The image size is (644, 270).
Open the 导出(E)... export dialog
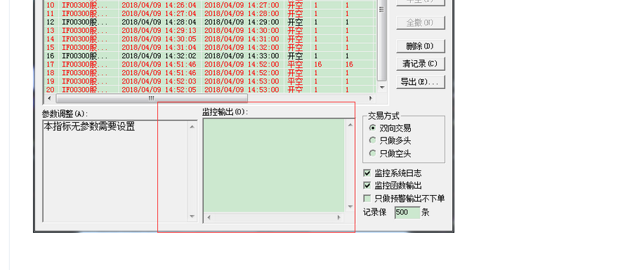click(421, 81)
